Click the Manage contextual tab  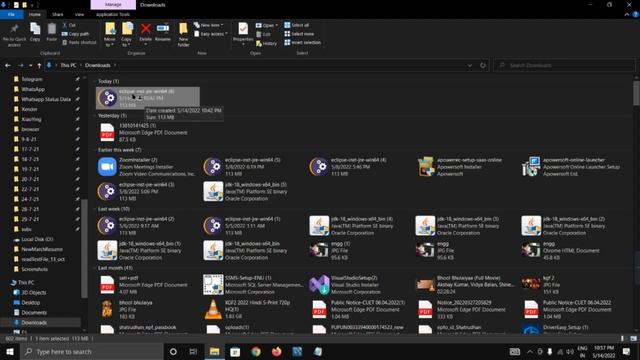click(113, 5)
